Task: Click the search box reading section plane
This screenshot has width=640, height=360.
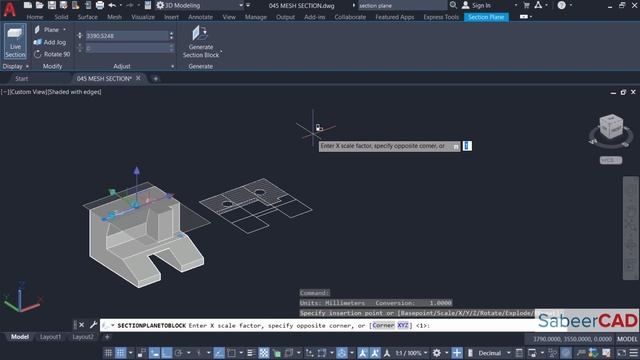Action: point(402,5)
